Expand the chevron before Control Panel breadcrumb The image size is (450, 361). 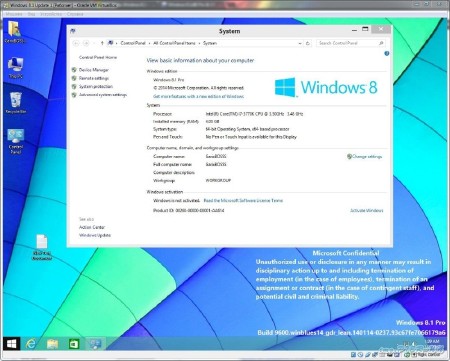pyautogui.click(x=116, y=43)
